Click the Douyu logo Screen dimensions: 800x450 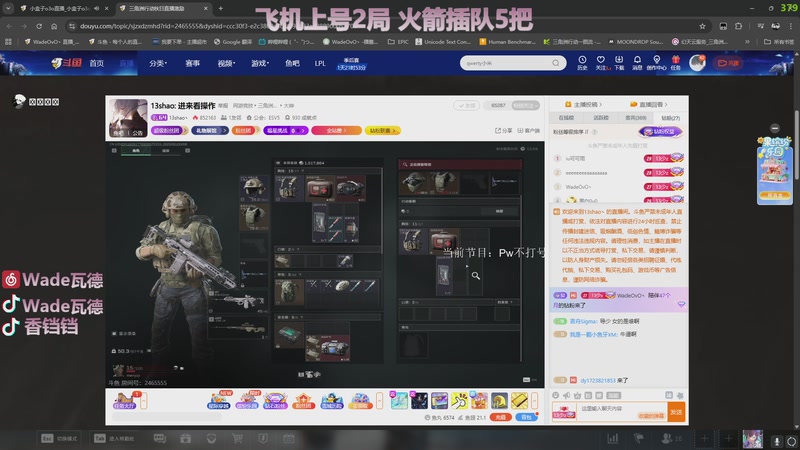66,63
